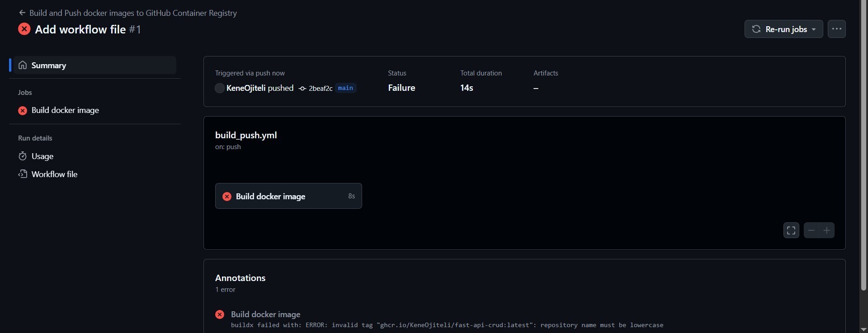Screen dimensions: 868x333
Task: Click the Add workflow file run title
Action: (x=80, y=29)
